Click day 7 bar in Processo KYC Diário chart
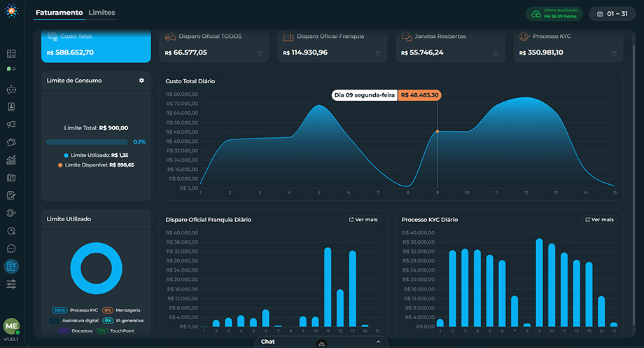The height and width of the screenshot is (348, 644). [x=514, y=311]
